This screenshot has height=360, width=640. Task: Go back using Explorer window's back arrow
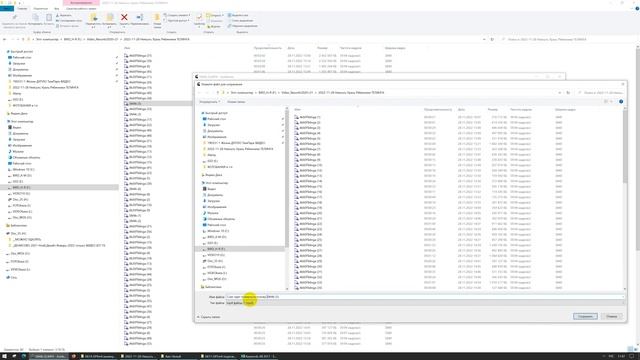[4, 39]
